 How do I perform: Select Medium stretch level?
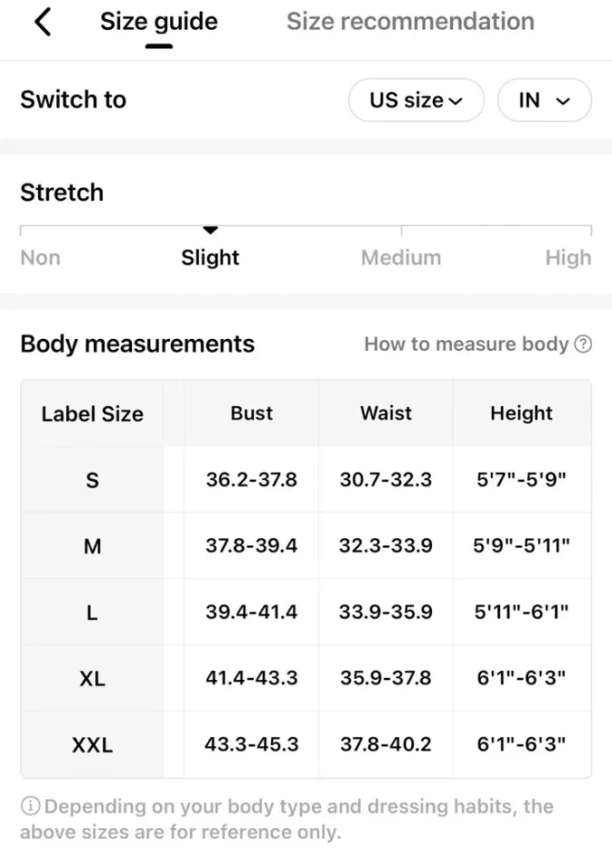[x=400, y=258]
